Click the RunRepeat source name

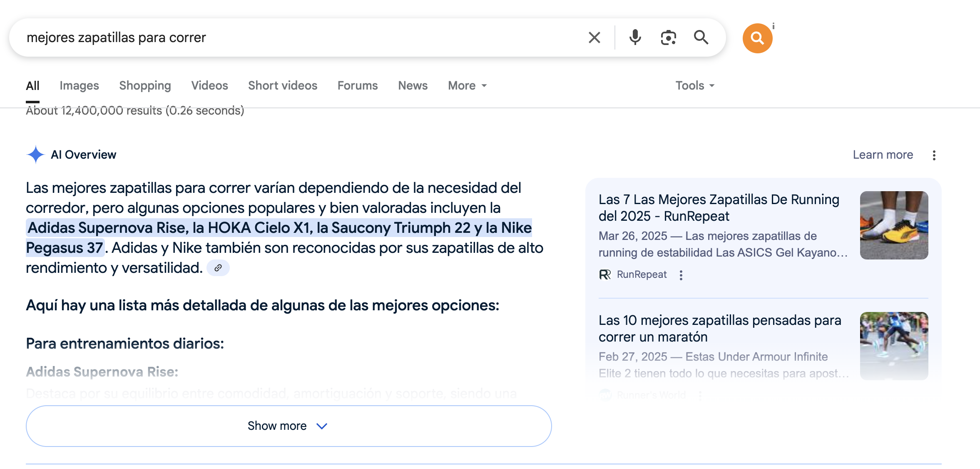click(x=642, y=274)
